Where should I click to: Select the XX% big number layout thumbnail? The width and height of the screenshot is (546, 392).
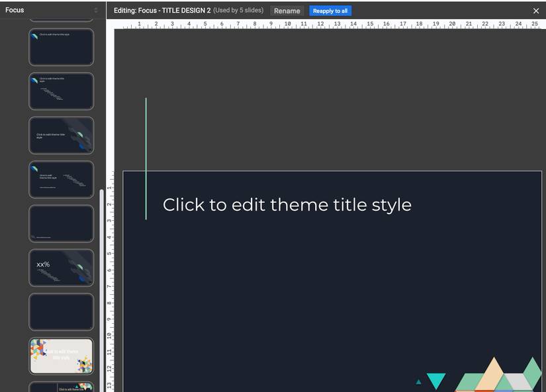coord(61,268)
